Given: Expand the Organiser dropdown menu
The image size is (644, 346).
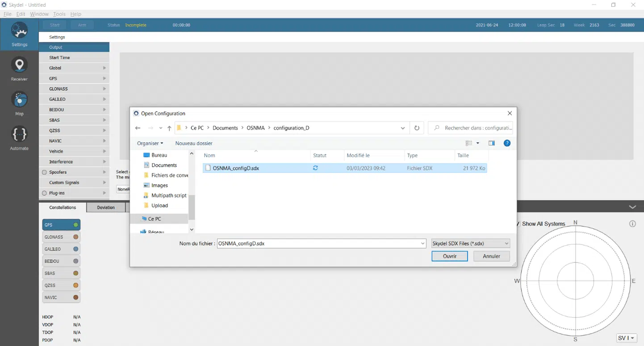Looking at the screenshot, I should pyautogui.click(x=150, y=143).
